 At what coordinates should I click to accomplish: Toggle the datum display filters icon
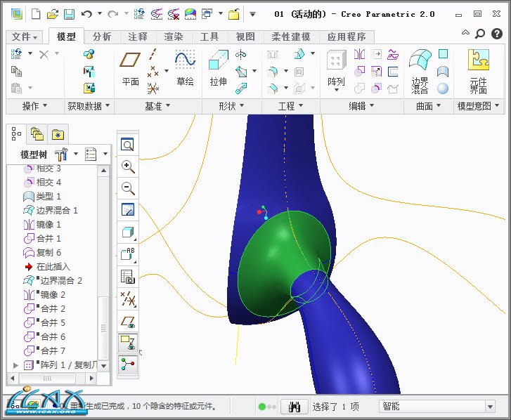(128, 298)
